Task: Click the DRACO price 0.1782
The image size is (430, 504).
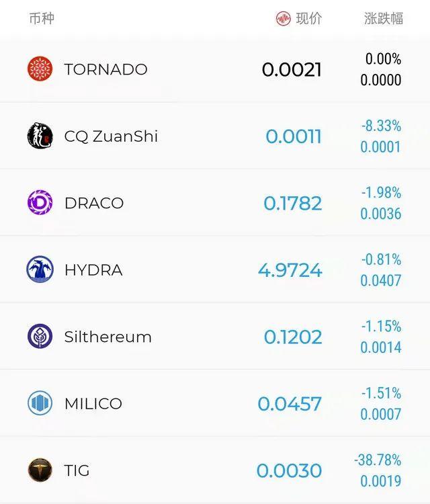Action: point(292,203)
